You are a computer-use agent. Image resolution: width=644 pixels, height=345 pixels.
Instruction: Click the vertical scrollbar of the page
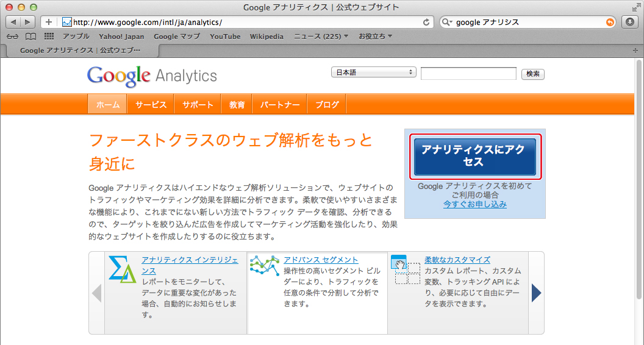(x=639, y=180)
